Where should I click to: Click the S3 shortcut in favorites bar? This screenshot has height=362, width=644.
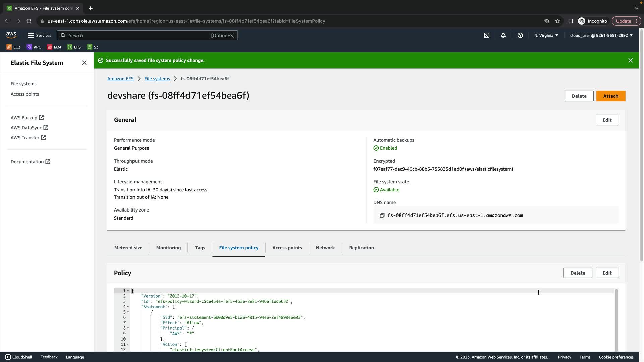[93, 47]
